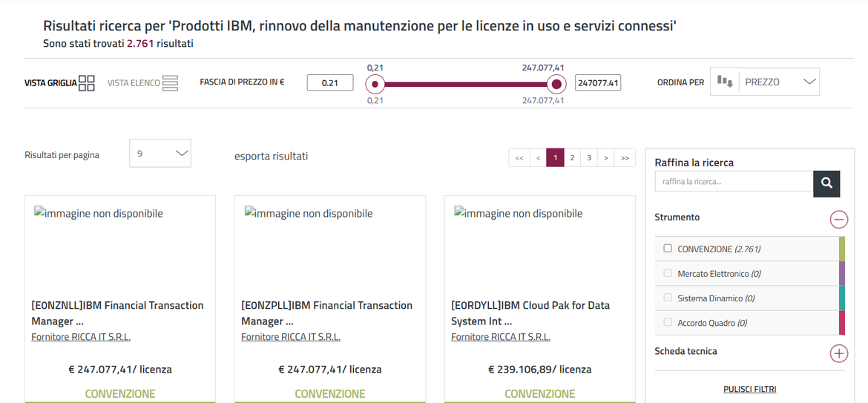Select page 2 in pagination

pyautogui.click(x=573, y=158)
